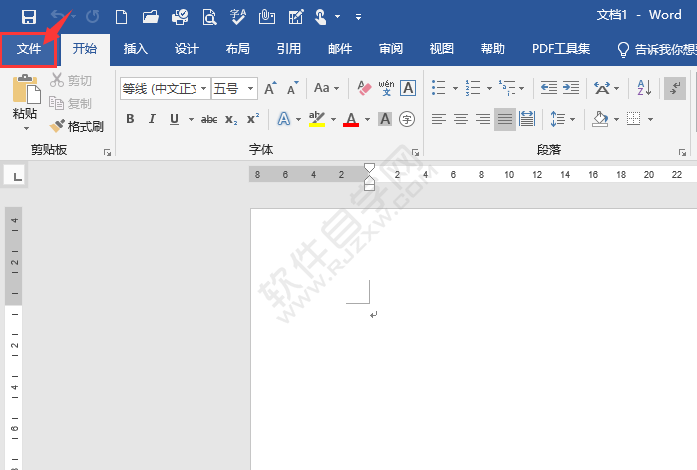This screenshot has width=697, height=470.
Task: Open the 文件 (File) menu tab
Action: point(29,49)
